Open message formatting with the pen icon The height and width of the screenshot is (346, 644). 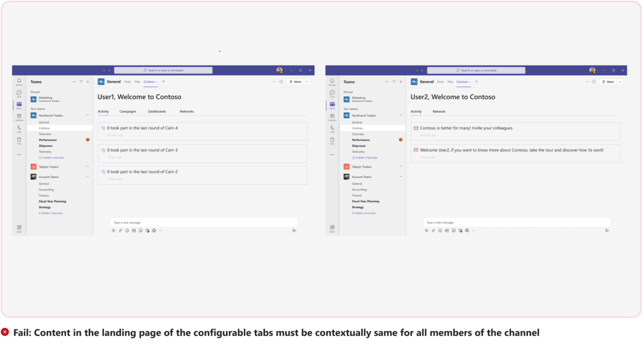113,230
